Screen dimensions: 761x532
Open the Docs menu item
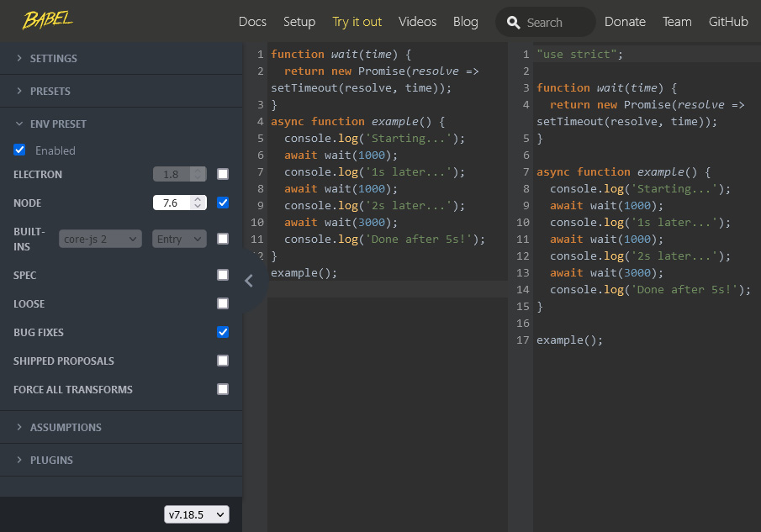tap(252, 22)
